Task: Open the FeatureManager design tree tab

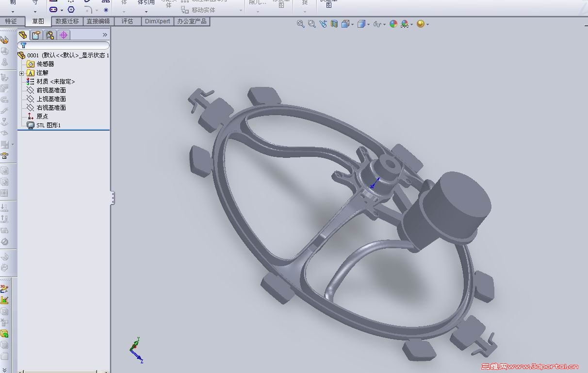Action: click(x=23, y=35)
